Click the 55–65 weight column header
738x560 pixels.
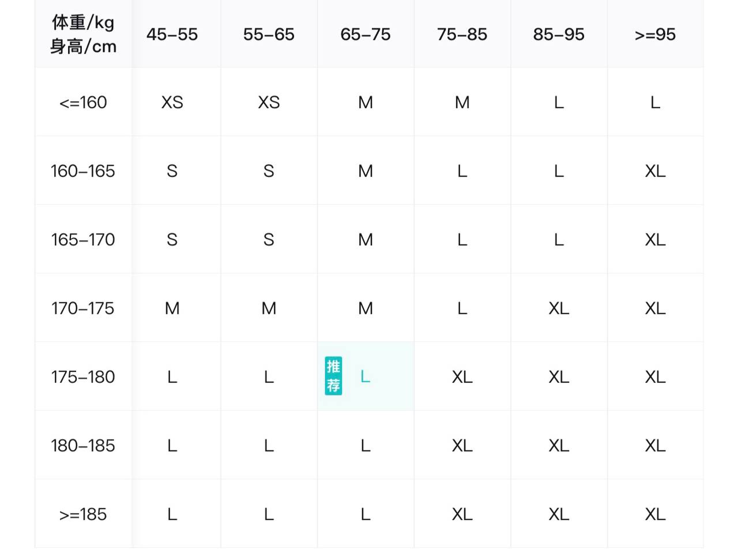coord(269,35)
